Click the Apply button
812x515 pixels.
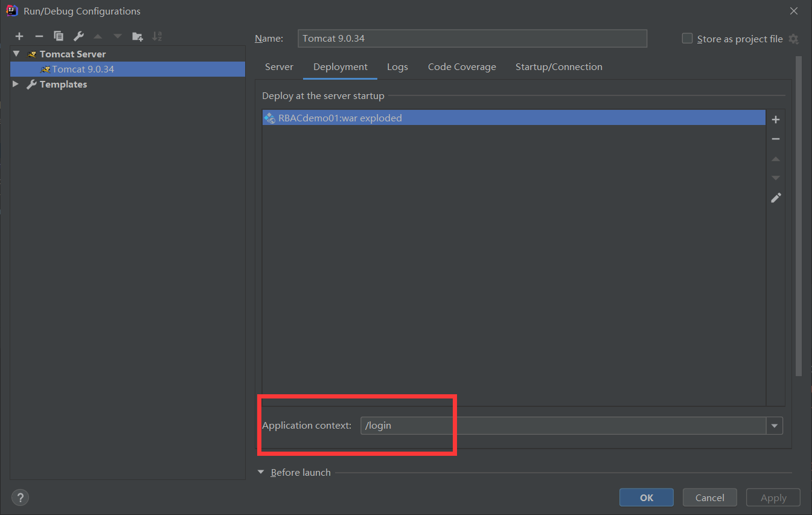tap(773, 497)
